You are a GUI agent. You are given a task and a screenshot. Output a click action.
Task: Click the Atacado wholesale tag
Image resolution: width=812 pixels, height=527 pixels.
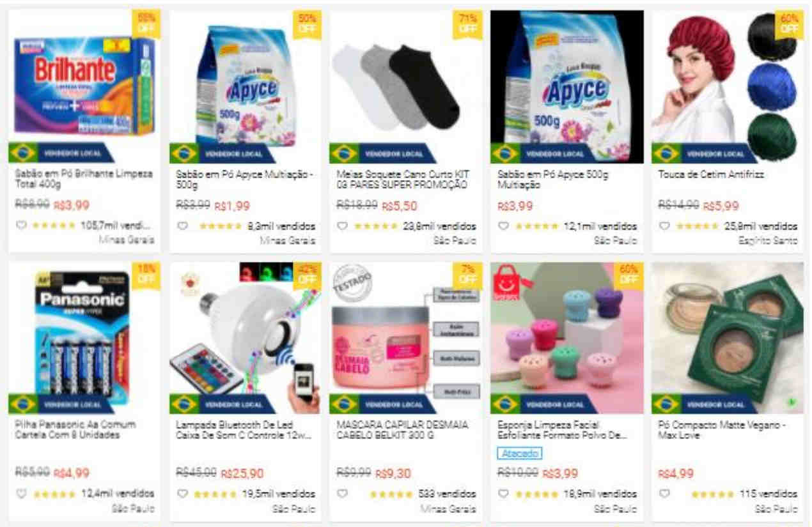519,454
